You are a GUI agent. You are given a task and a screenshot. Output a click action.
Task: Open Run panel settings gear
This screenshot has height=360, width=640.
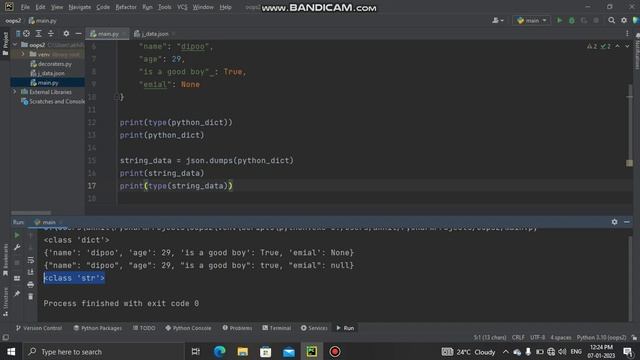pyautogui.click(x=614, y=222)
